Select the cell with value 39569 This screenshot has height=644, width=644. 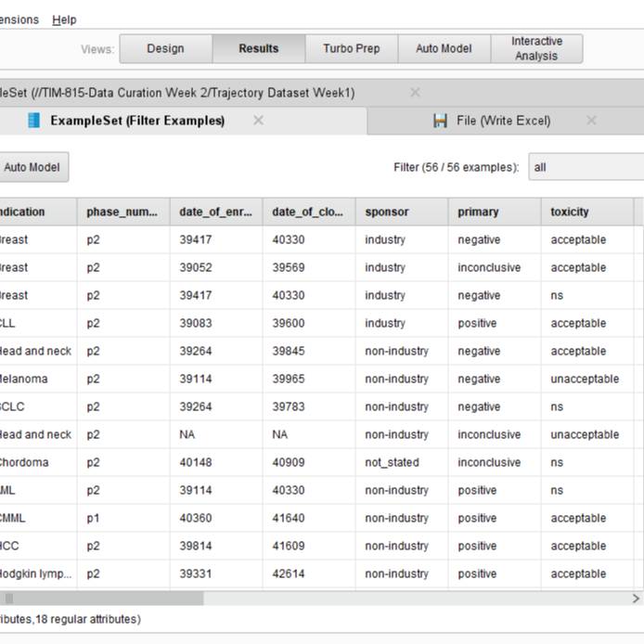pos(309,267)
